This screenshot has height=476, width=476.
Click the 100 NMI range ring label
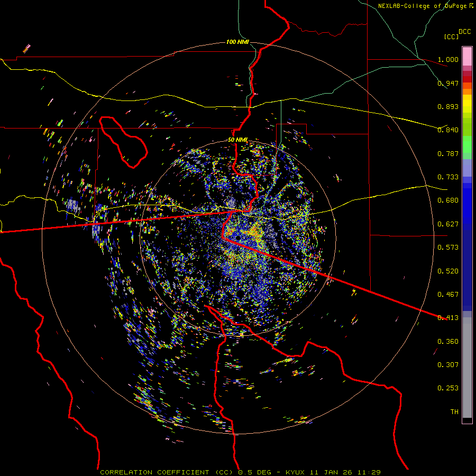pos(237,42)
